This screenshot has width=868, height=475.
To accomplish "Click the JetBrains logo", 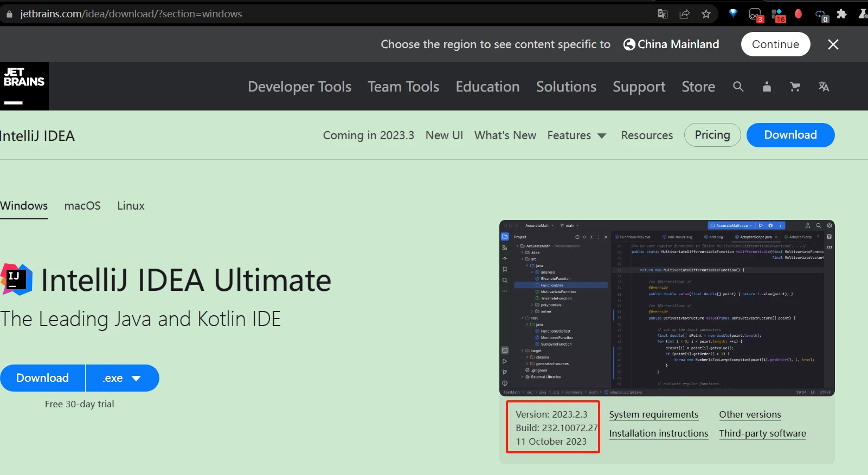I will (24, 86).
